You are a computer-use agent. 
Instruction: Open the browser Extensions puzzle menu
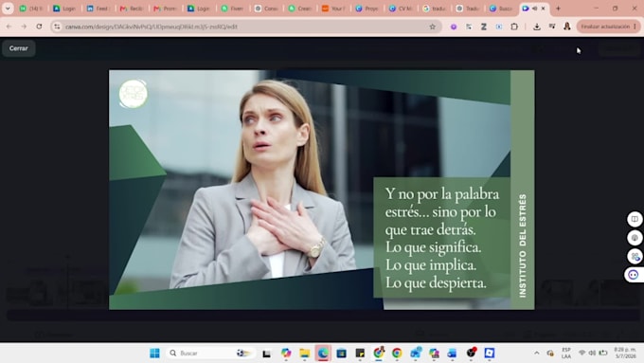[514, 27]
